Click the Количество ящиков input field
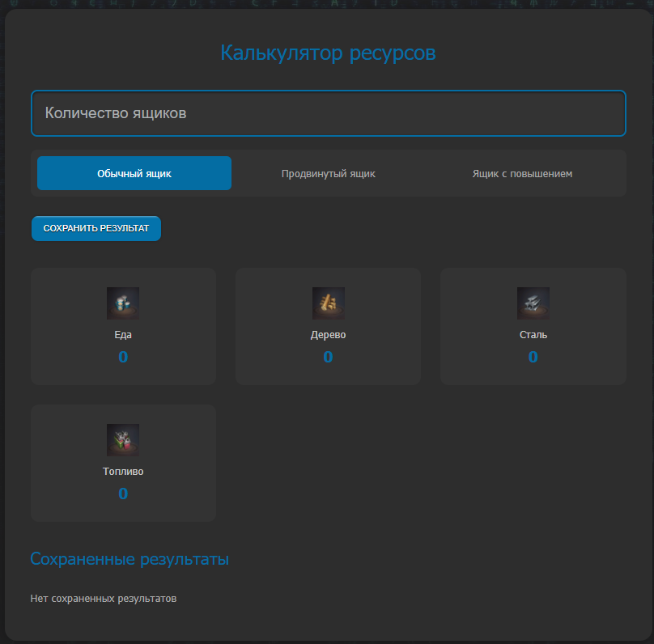 328,113
